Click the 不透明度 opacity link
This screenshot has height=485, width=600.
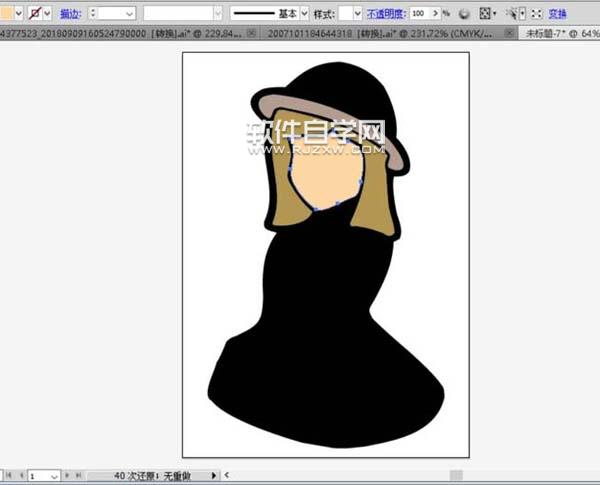coord(387,14)
